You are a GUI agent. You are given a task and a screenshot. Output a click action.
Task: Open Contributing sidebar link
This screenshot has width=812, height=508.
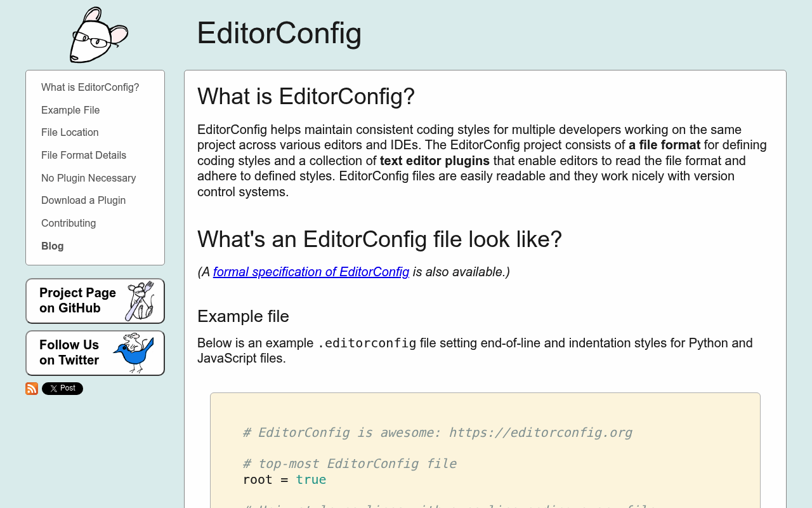[x=69, y=224]
